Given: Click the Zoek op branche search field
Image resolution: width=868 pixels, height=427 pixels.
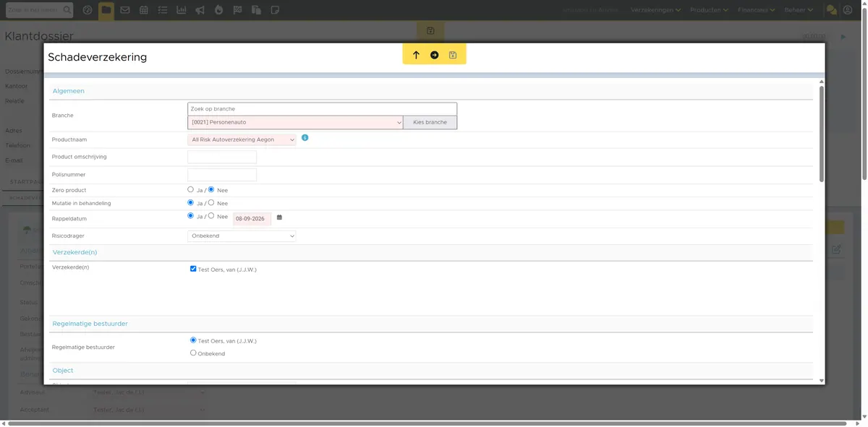Looking at the screenshot, I should point(322,109).
